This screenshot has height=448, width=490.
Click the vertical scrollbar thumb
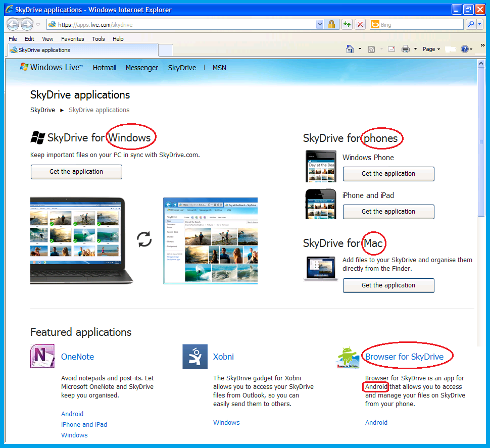[481, 142]
